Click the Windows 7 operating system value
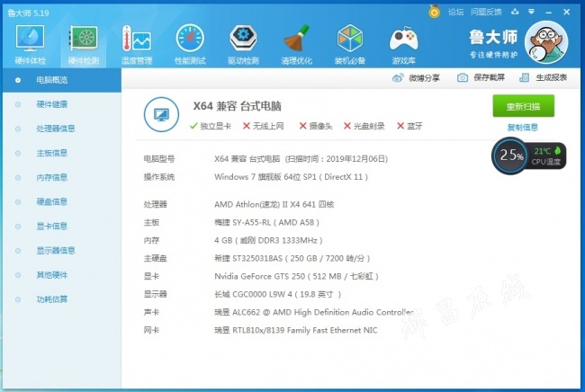Image resolution: width=585 pixels, height=392 pixels. coord(291,177)
